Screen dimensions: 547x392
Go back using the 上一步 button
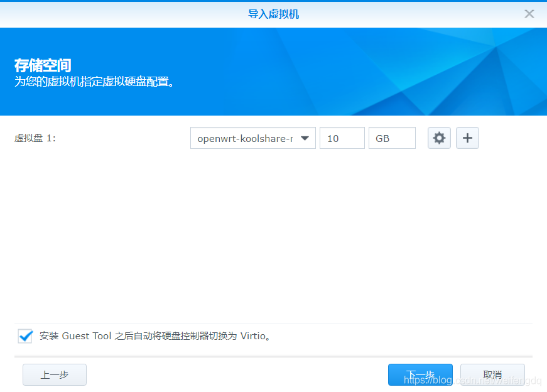coord(54,374)
